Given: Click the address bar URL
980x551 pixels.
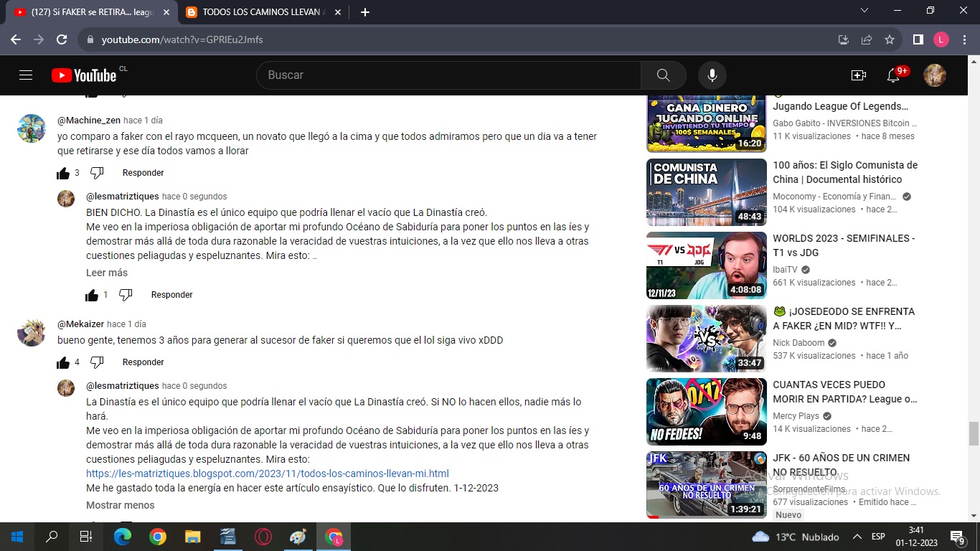Looking at the screenshot, I should [x=182, y=39].
